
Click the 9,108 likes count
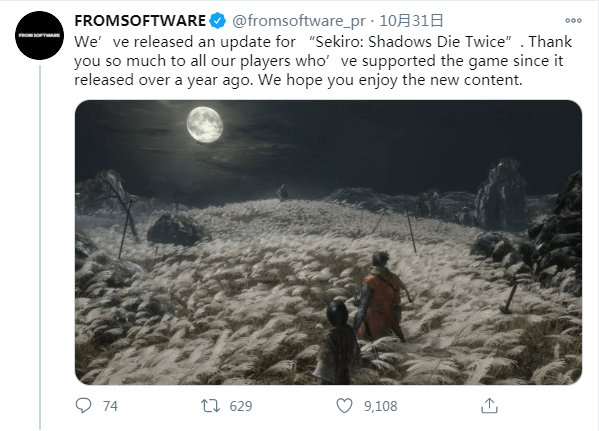[380, 406]
